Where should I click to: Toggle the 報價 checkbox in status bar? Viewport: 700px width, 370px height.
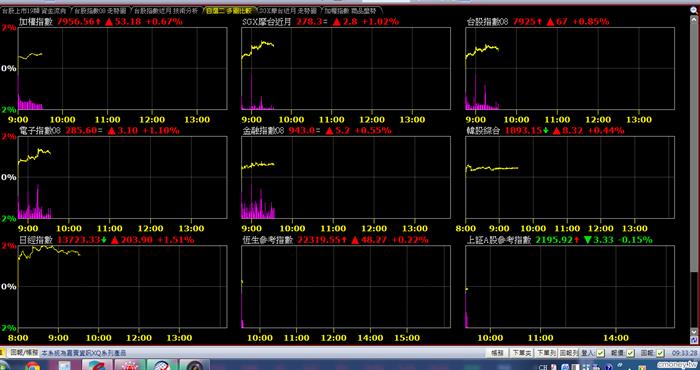click(x=630, y=353)
